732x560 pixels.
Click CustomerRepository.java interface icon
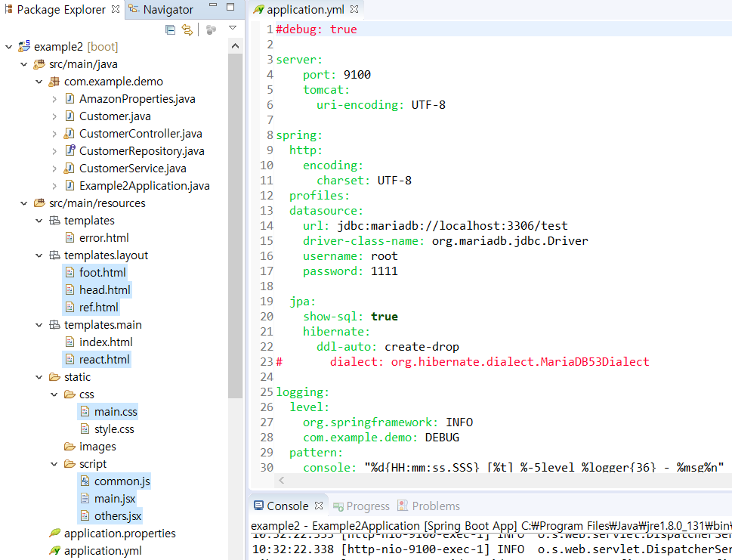tap(70, 150)
